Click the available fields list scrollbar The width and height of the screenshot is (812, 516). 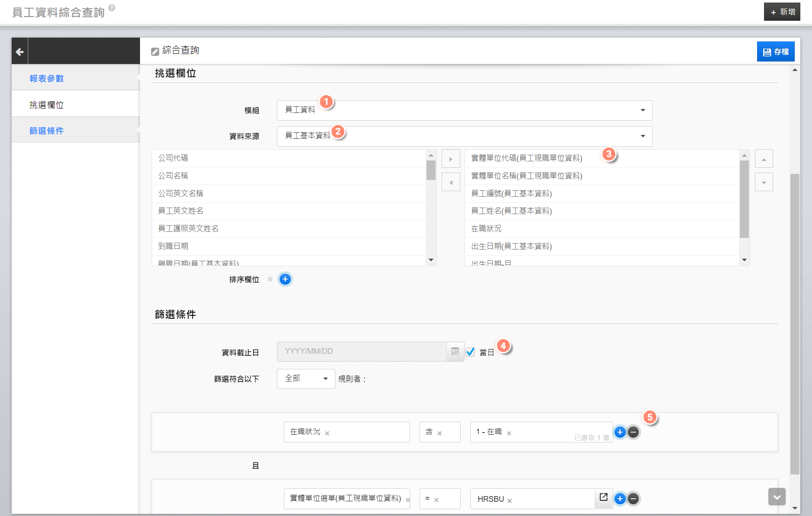tap(431, 170)
